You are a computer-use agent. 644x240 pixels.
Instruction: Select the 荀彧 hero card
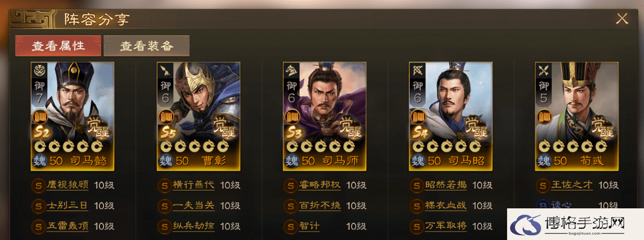coord(577,116)
